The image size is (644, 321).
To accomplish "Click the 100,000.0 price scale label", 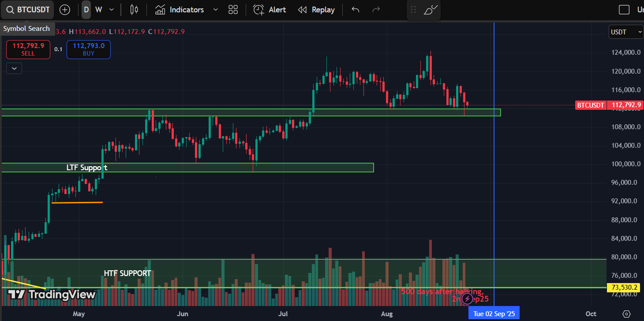I will (626, 164).
